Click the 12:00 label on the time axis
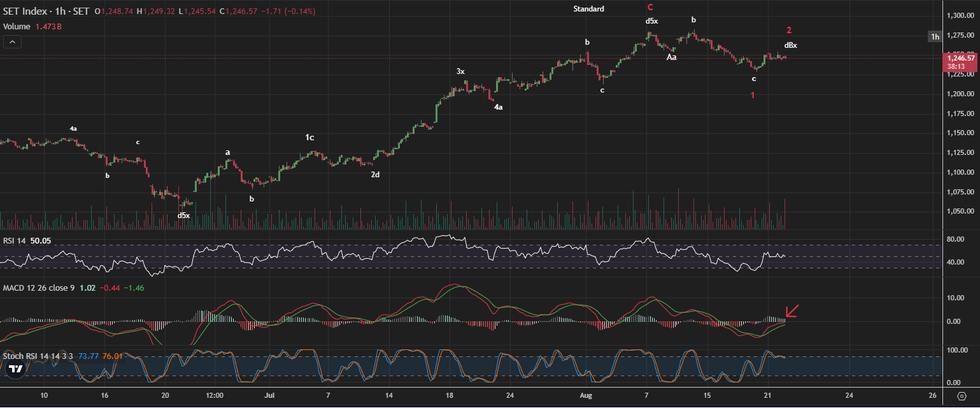 [215, 396]
